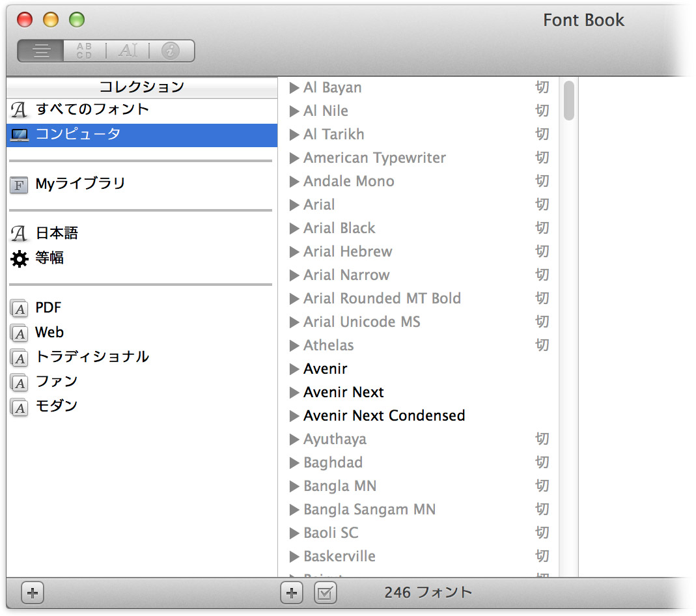Open the モダン collection
Image resolution: width=696 pixels, height=616 pixels.
(x=142, y=406)
